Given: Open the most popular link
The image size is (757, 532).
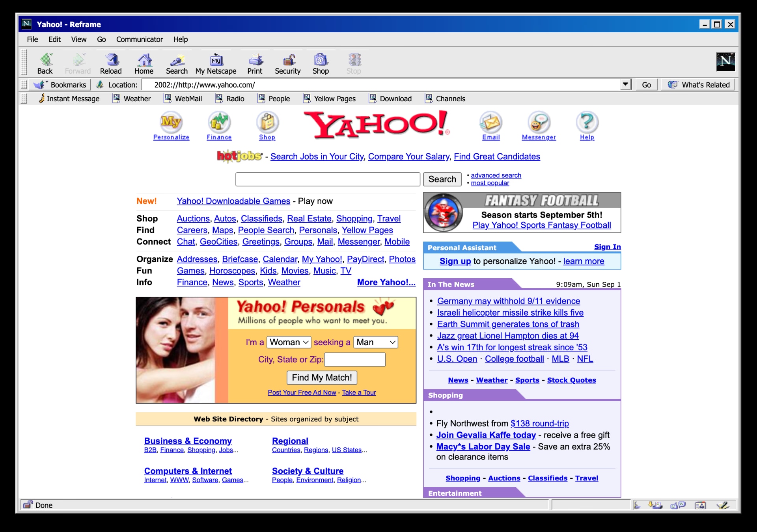Looking at the screenshot, I should (490, 183).
